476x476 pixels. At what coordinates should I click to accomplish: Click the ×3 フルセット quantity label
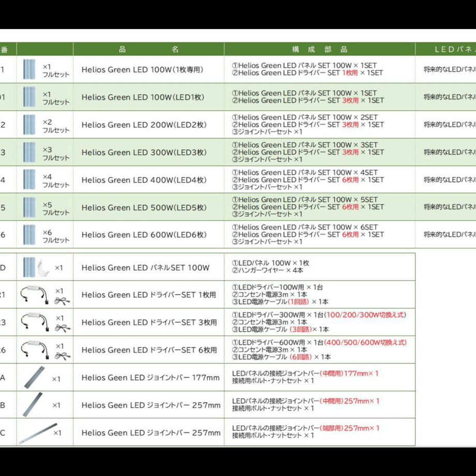click(56, 154)
